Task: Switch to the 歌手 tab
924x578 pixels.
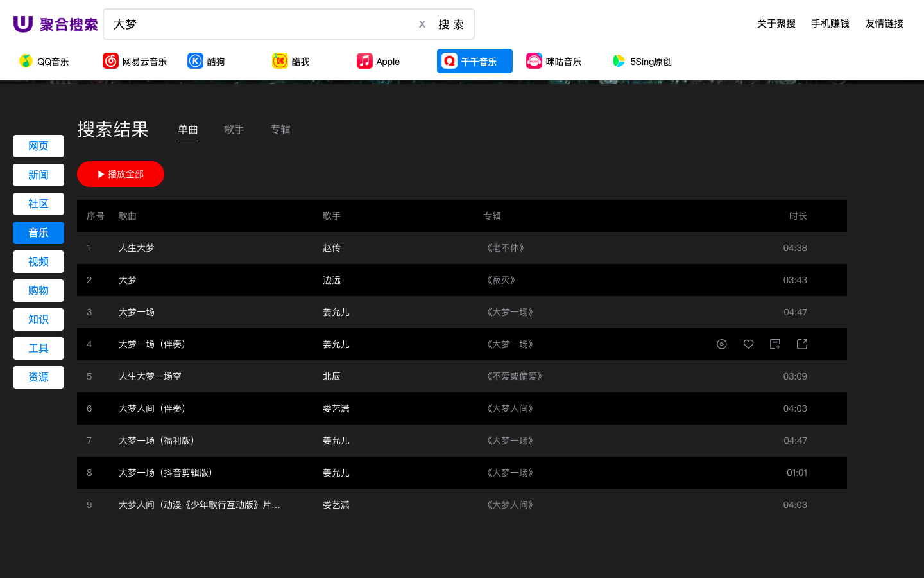Action: point(234,129)
